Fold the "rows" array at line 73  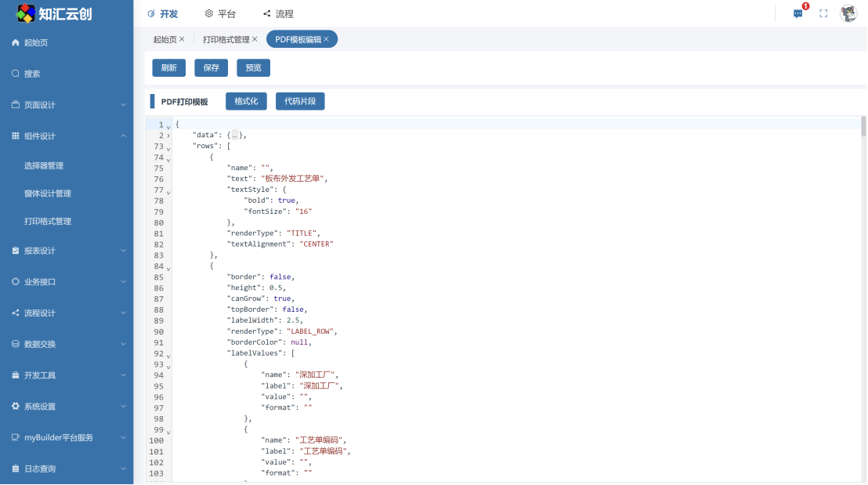pyautogui.click(x=168, y=148)
